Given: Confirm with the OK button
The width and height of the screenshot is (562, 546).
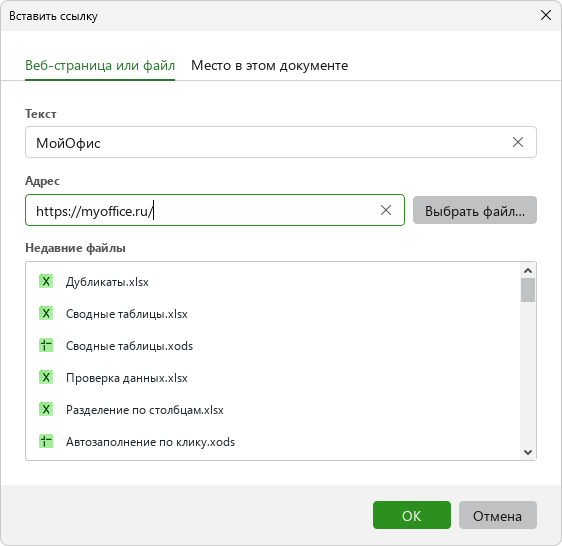Looking at the screenshot, I should pyautogui.click(x=412, y=515).
